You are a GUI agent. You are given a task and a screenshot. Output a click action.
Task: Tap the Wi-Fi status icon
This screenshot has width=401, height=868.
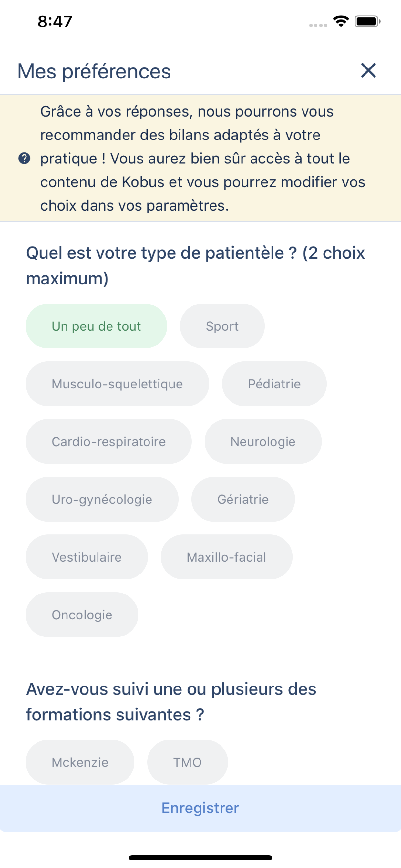pos(341,22)
